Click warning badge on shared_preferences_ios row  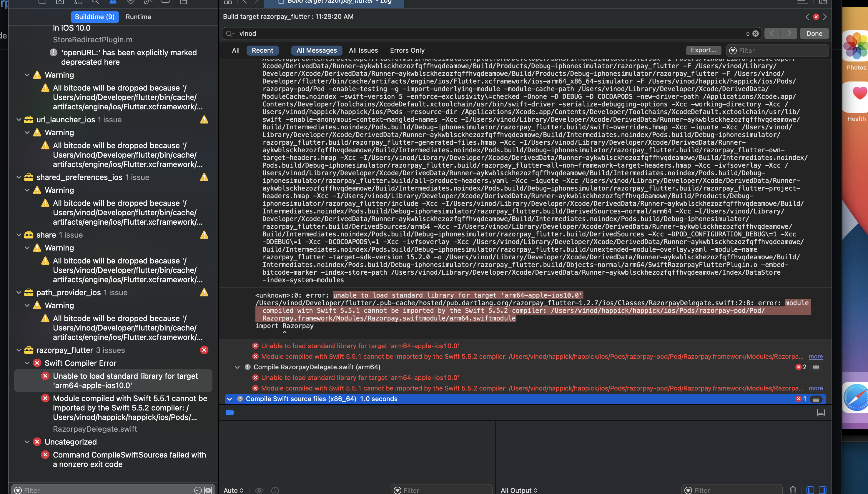204,177
